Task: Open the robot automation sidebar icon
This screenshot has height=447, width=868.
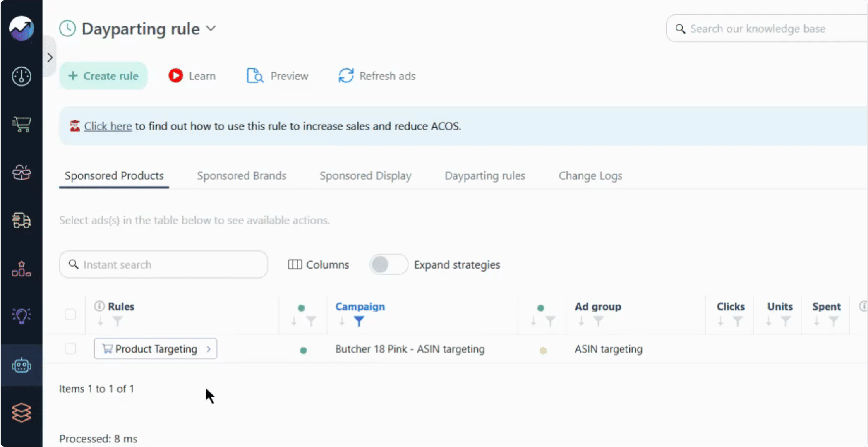Action: (22, 365)
